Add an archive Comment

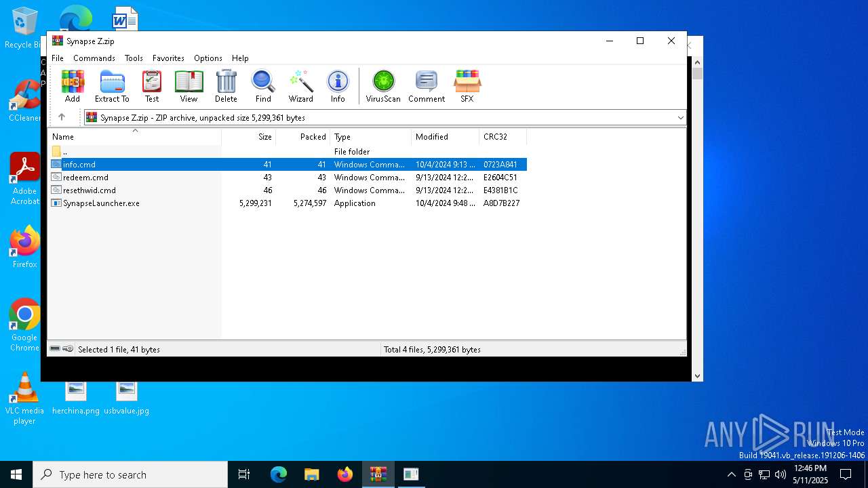point(427,86)
